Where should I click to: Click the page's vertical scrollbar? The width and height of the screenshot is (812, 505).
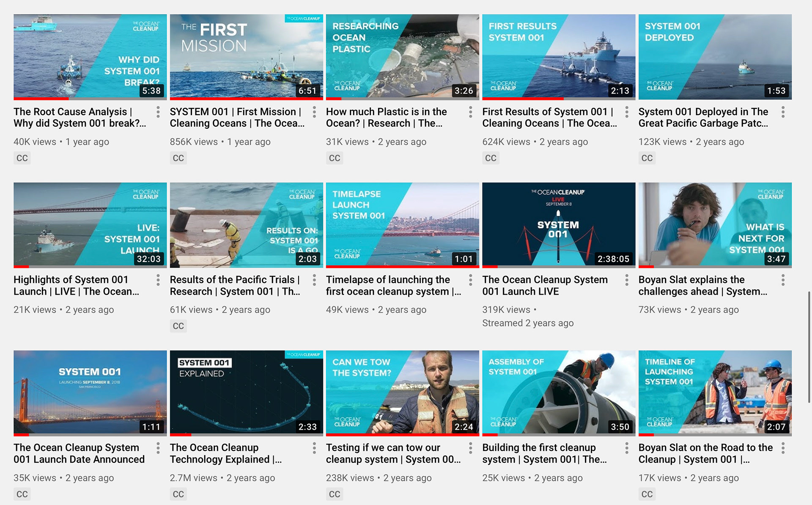click(x=809, y=347)
